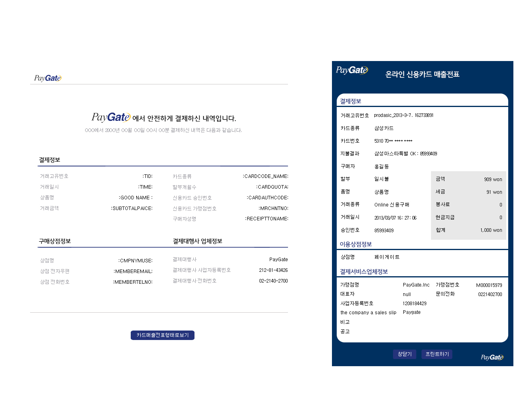Click the transaction ID prodasic_2013-3-7. 162733891
The image size is (532, 407).
(404, 115)
